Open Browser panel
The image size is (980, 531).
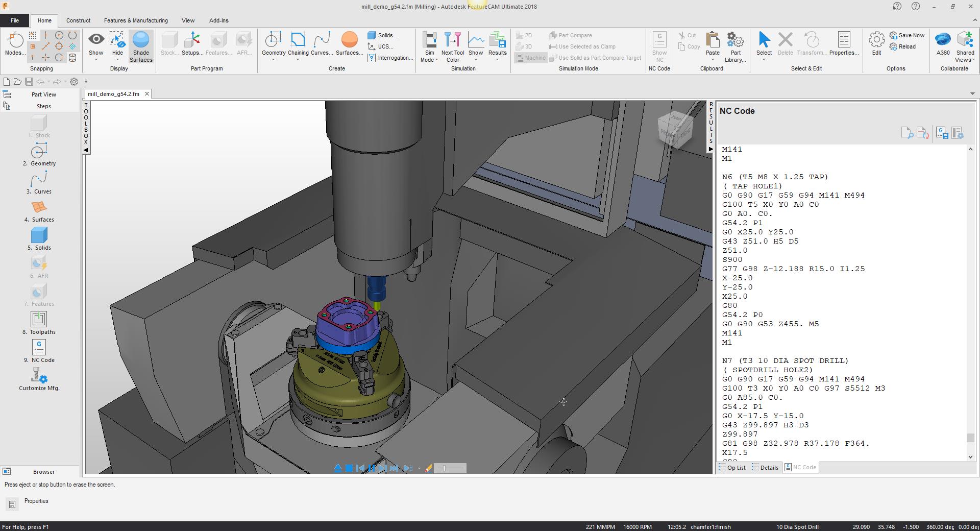pos(41,472)
